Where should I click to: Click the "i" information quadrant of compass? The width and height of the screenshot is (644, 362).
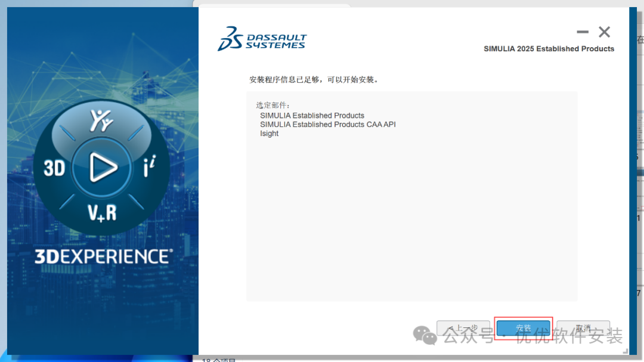tap(149, 168)
